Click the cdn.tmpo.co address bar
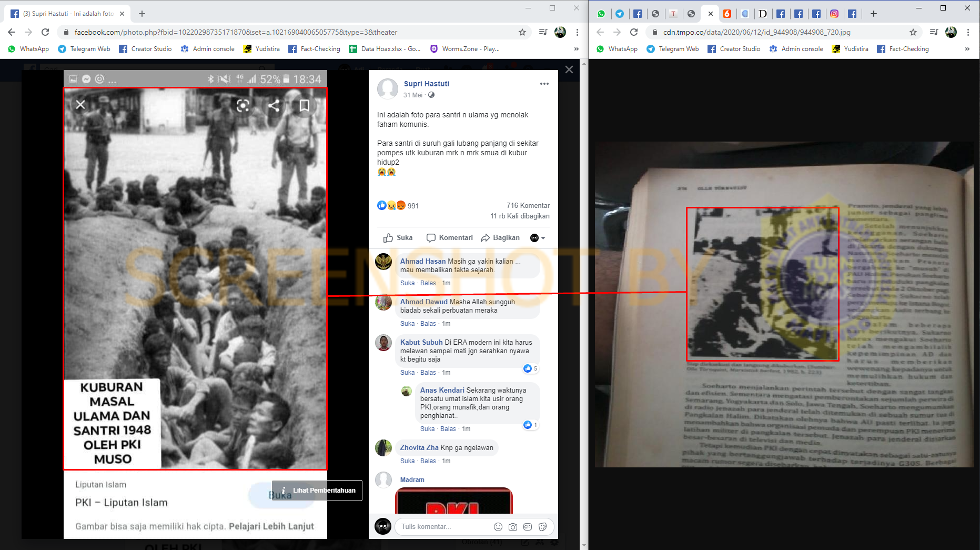 click(x=784, y=32)
